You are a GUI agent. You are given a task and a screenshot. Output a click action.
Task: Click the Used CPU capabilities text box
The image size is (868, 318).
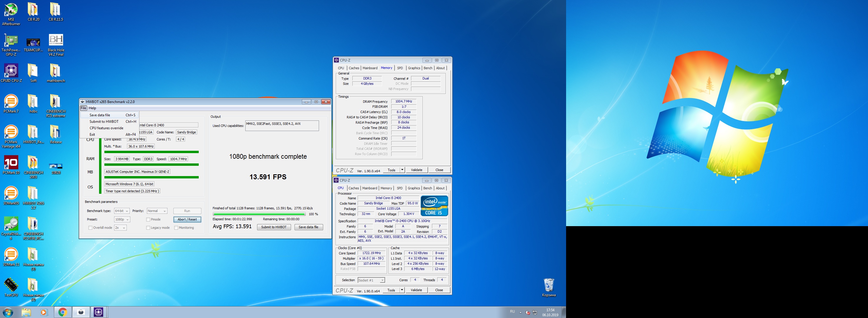pyautogui.click(x=282, y=126)
